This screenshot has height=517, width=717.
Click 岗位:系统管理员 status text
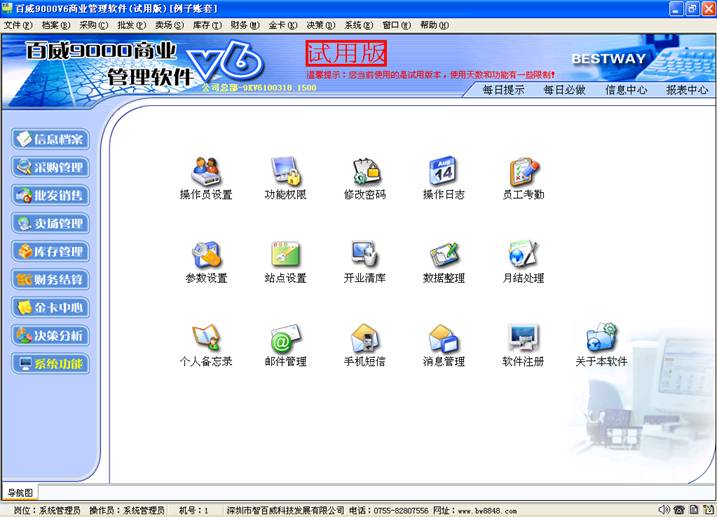click(x=47, y=510)
